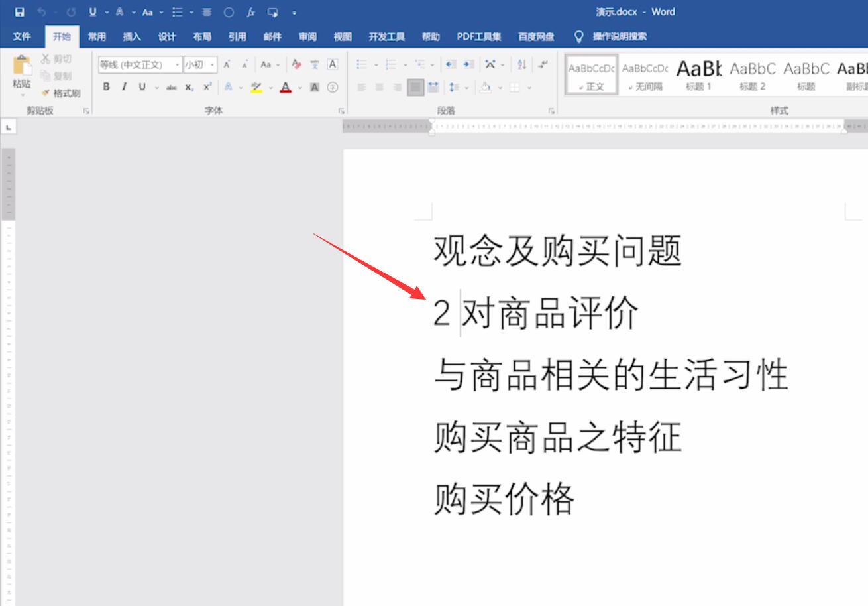
Task: Switch to the 插入 Insert tab
Action: pyautogui.click(x=132, y=37)
